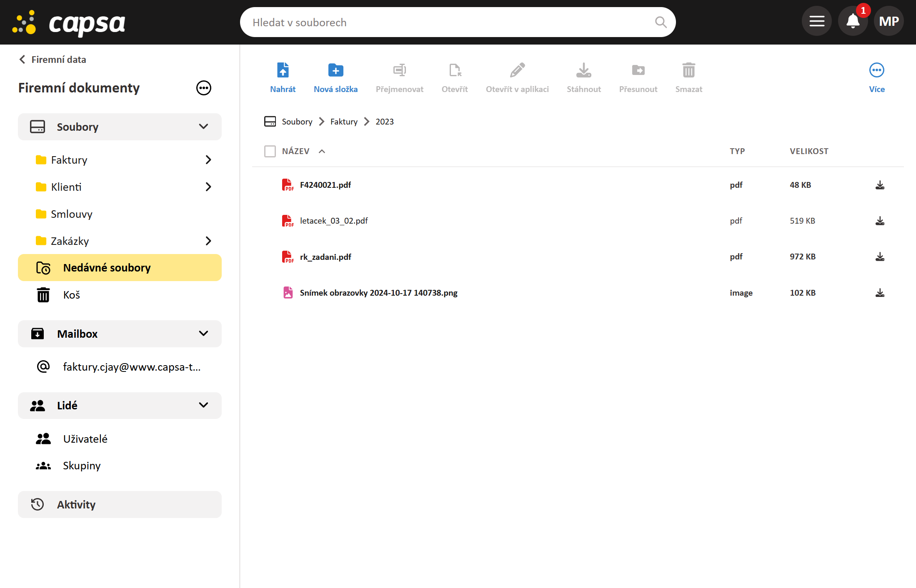Image resolution: width=916 pixels, height=588 pixels.
Task: Create a new folder with Nová složka
Action: [335, 70]
